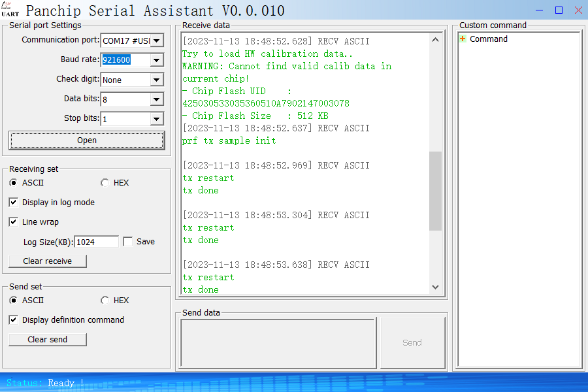Open the Data bits dropdown arrow
This screenshot has height=392, width=588.
click(157, 99)
